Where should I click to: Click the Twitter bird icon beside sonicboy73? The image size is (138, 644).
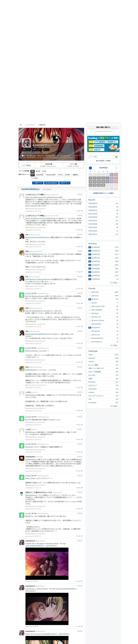coord(33,145)
